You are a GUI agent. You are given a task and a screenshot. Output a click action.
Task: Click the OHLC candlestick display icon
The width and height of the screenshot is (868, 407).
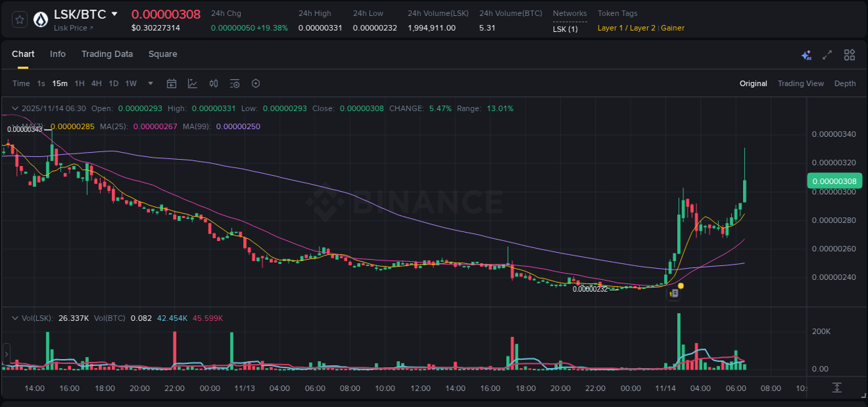(213, 83)
